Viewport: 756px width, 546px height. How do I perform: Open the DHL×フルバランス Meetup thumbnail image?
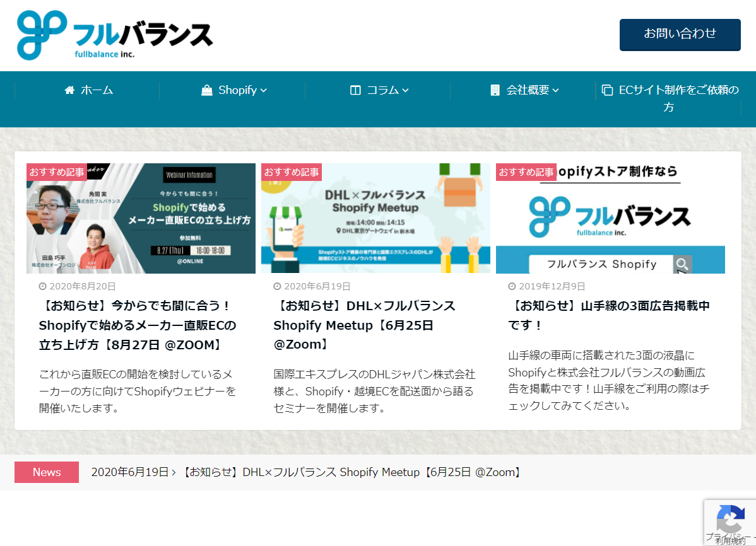coord(375,218)
